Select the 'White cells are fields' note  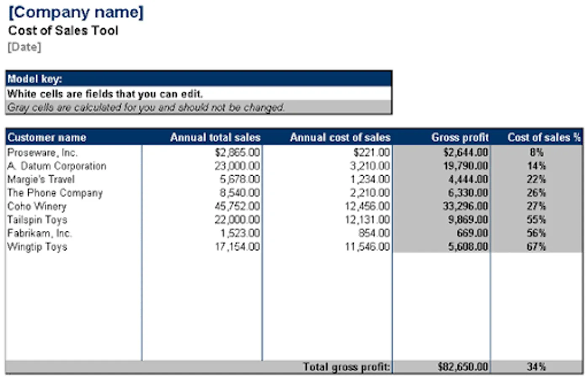pyautogui.click(x=199, y=93)
